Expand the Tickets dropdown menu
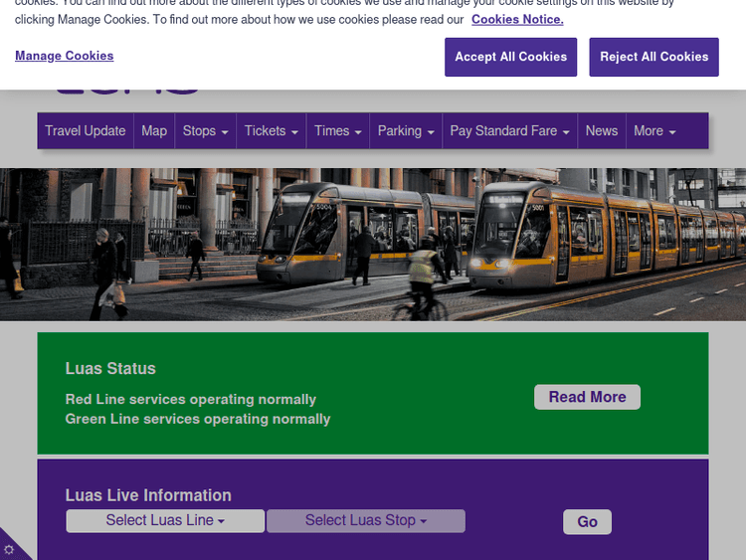 272,131
